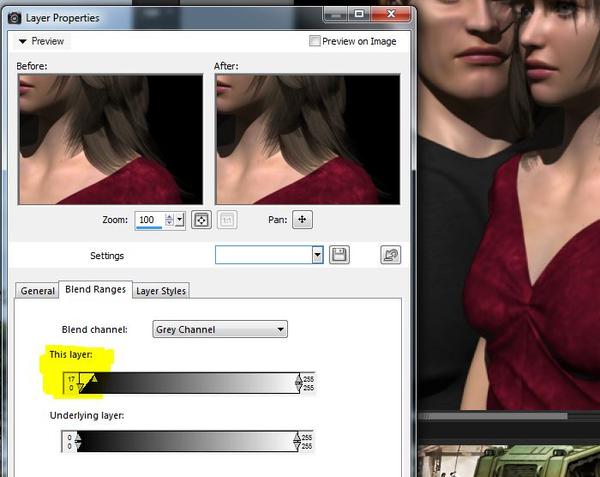Click the 'Underlying layer:' label
The width and height of the screenshot is (600, 477).
pos(87,415)
